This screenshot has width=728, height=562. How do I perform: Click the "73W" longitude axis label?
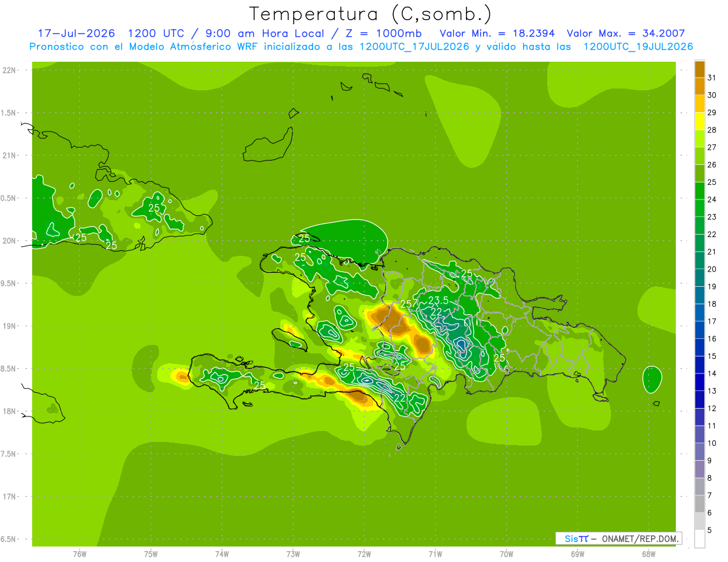coord(293,554)
